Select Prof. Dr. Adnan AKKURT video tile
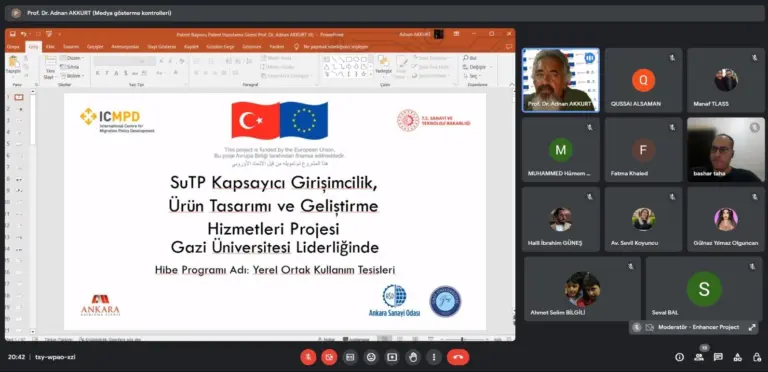The height and width of the screenshot is (372, 768). (x=560, y=80)
